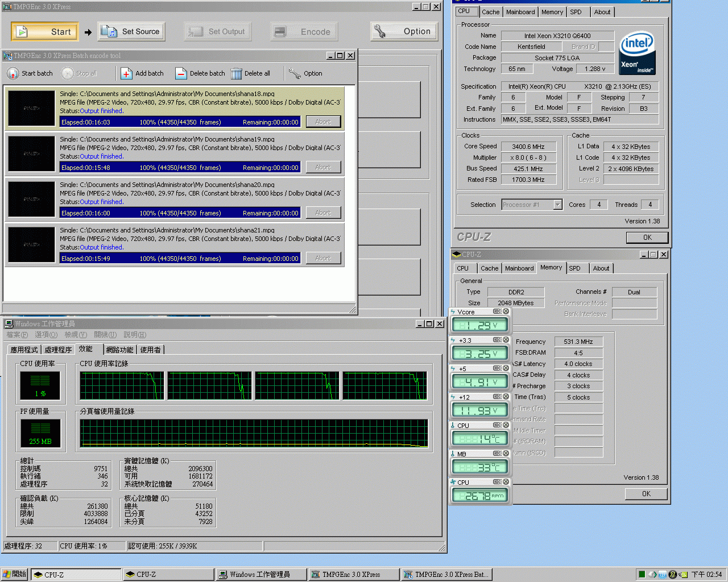Switch to TMPGEnc 3.0 XPress Bat... taskbar button

coord(445,575)
